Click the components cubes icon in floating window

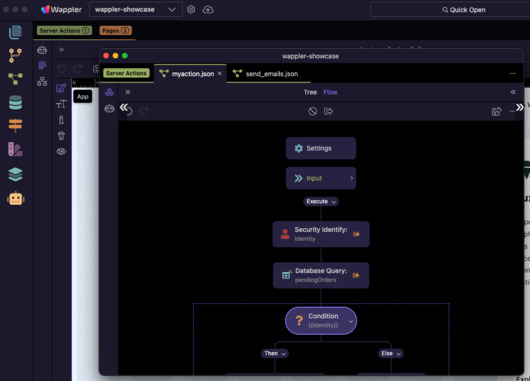109,92
